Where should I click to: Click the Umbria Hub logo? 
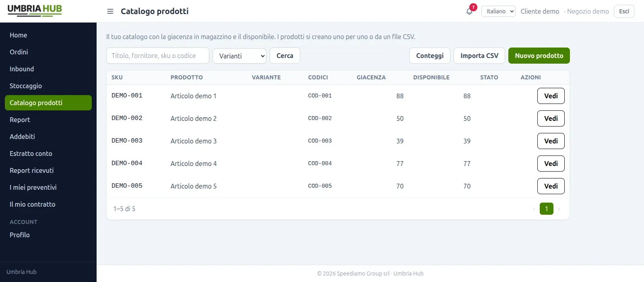[x=35, y=10]
